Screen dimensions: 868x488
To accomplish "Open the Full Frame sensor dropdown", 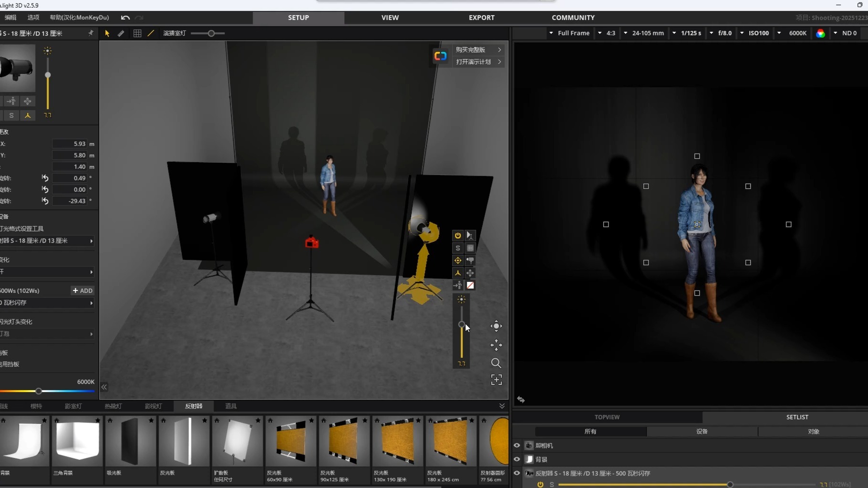I will click(x=569, y=33).
